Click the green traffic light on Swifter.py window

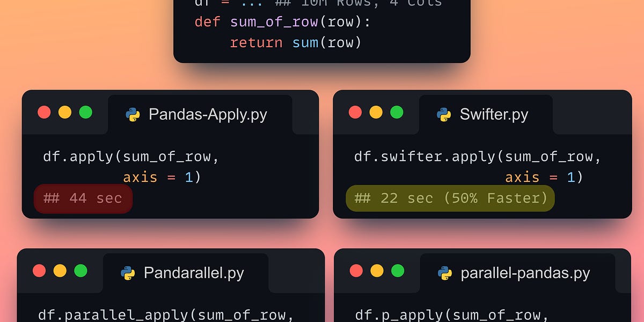[397, 112]
